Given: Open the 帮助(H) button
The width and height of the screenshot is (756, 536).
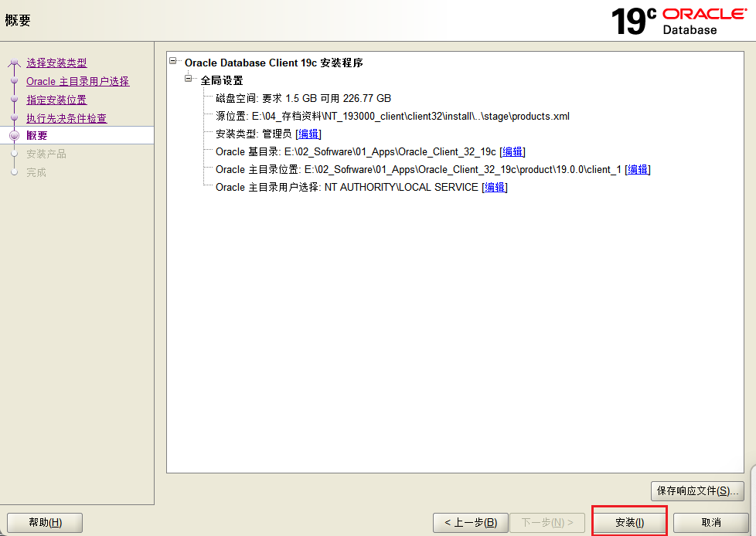Looking at the screenshot, I should (x=45, y=523).
